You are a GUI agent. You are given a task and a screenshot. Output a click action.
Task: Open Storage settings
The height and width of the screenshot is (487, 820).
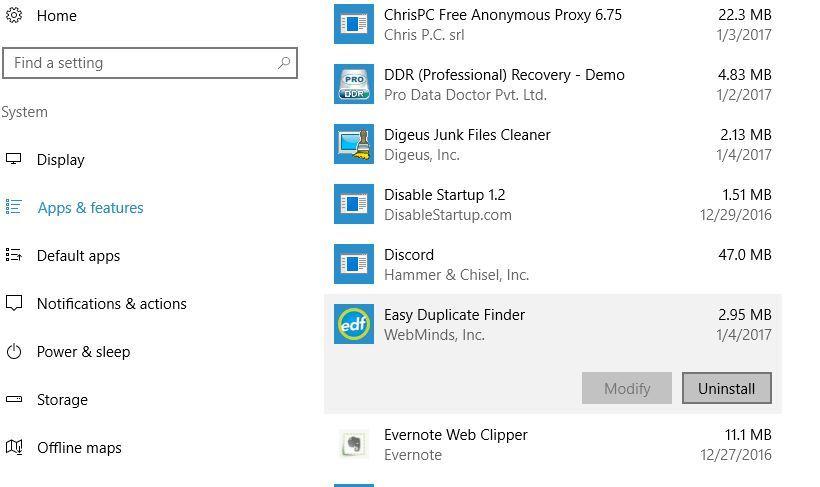tap(62, 400)
